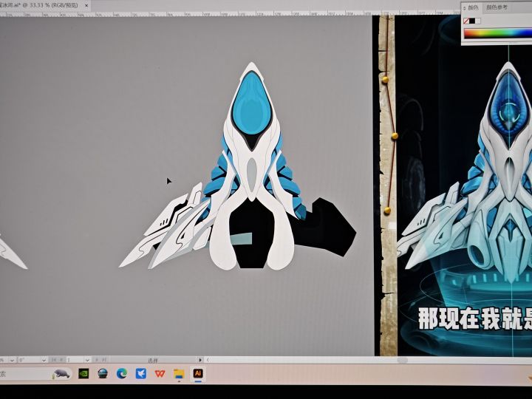Pick a color from the spectrum bar

click(x=498, y=33)
